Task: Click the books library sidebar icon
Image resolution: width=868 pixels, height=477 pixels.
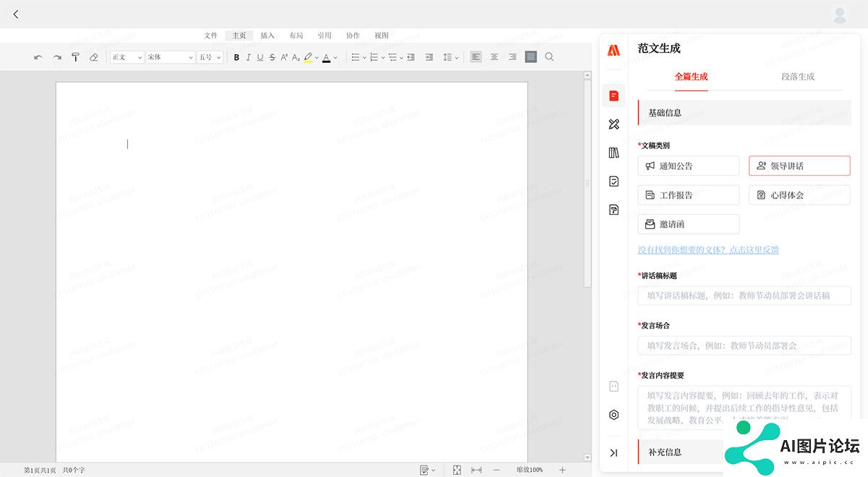Action: [x=614, y=153]
